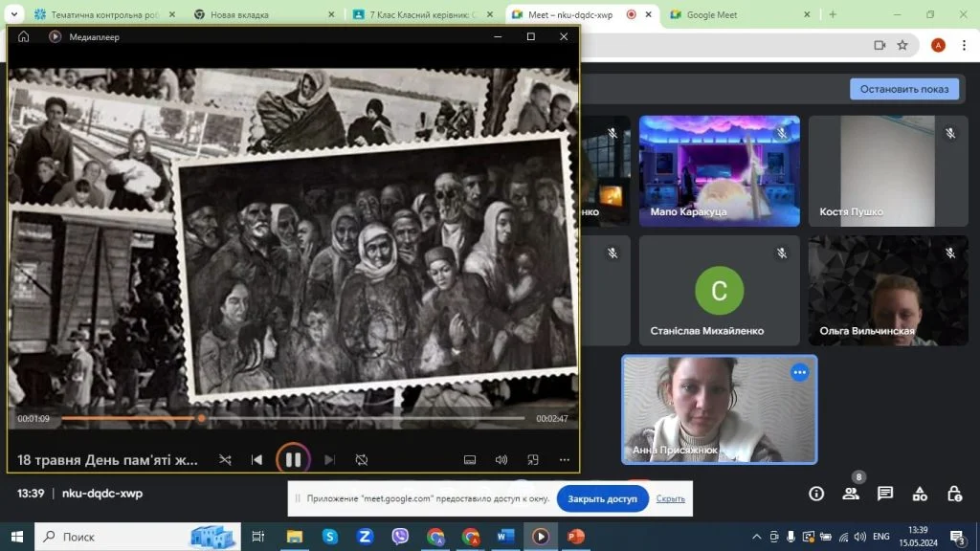The height and width of the screenshot is (551, 980).
Task: Click 'Закрыть доступ' to stop sharing
Action: click(x=603, y=498)
